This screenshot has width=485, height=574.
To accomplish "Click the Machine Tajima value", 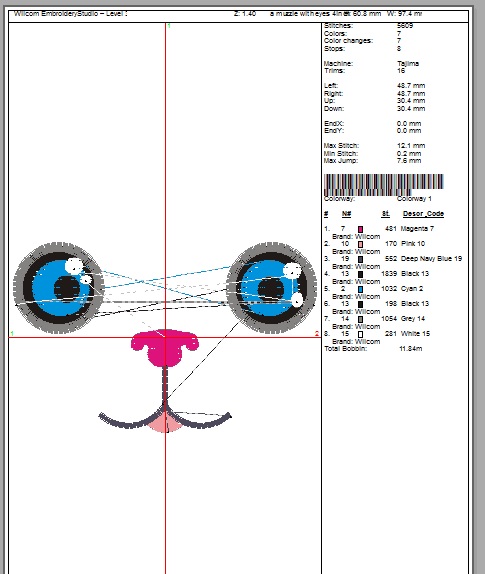I will (x=408, y=63).
